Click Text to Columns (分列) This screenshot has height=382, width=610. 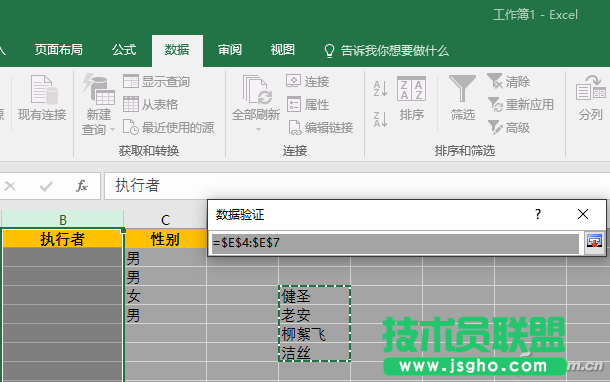(x=591, y=98)
